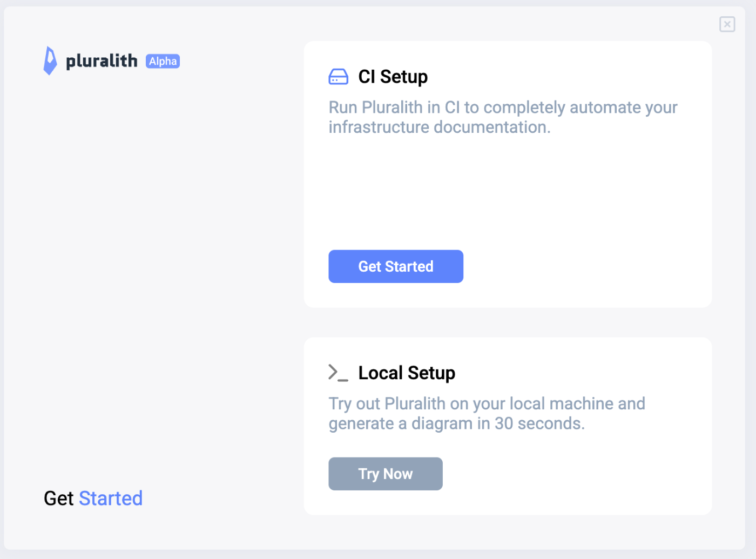Click the Local Setup heading

[407, 373]
